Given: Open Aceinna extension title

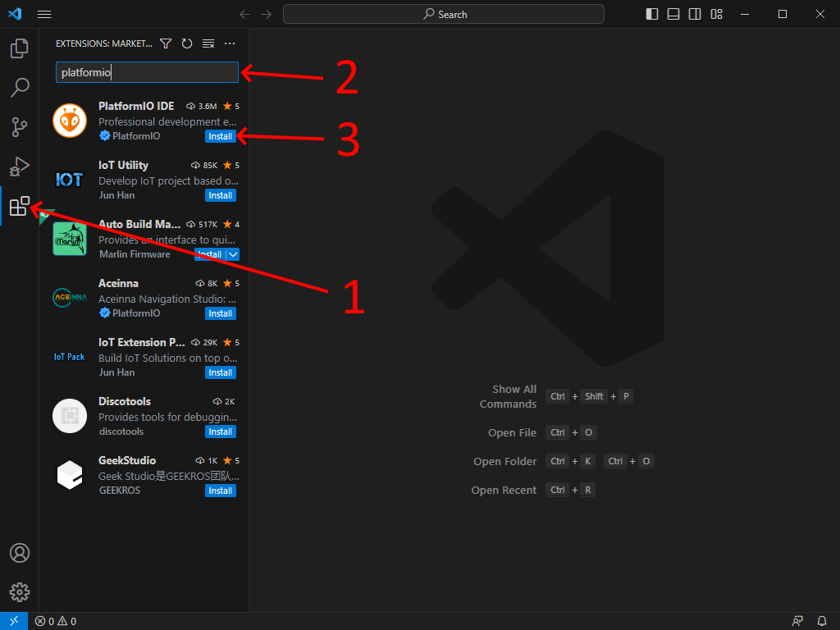Looking at the screenshot, I should 118,283.
